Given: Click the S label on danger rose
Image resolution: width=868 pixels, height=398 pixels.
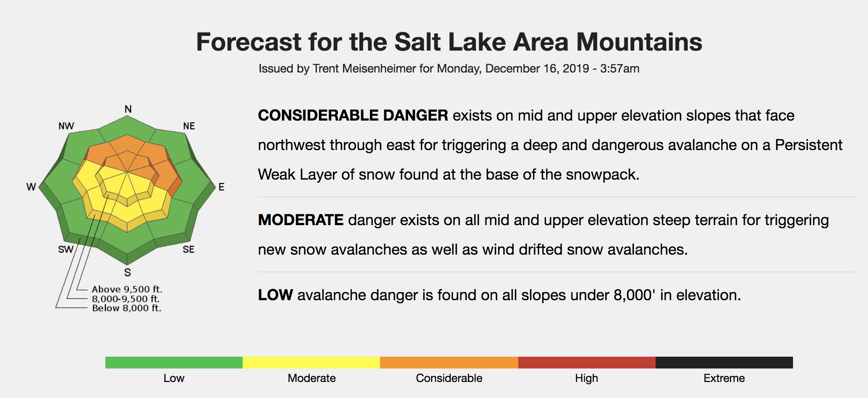Looking at the screenshot, I should 127,272.
